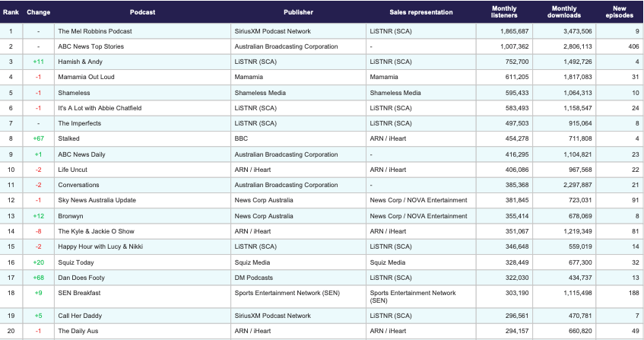Click BBC publisher cell for Stalked
644x340 pixels.
coord(241,138)
